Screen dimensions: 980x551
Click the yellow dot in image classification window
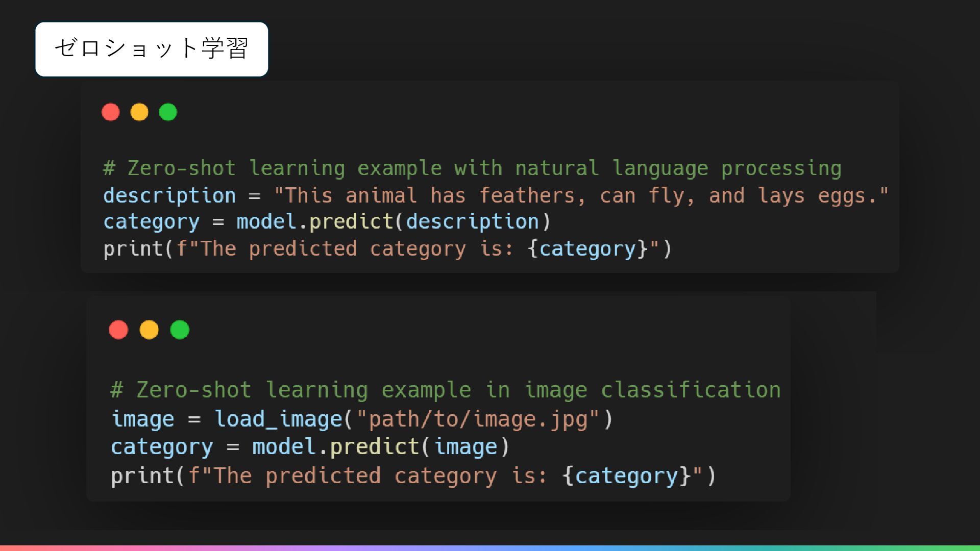tap(149, 330)
